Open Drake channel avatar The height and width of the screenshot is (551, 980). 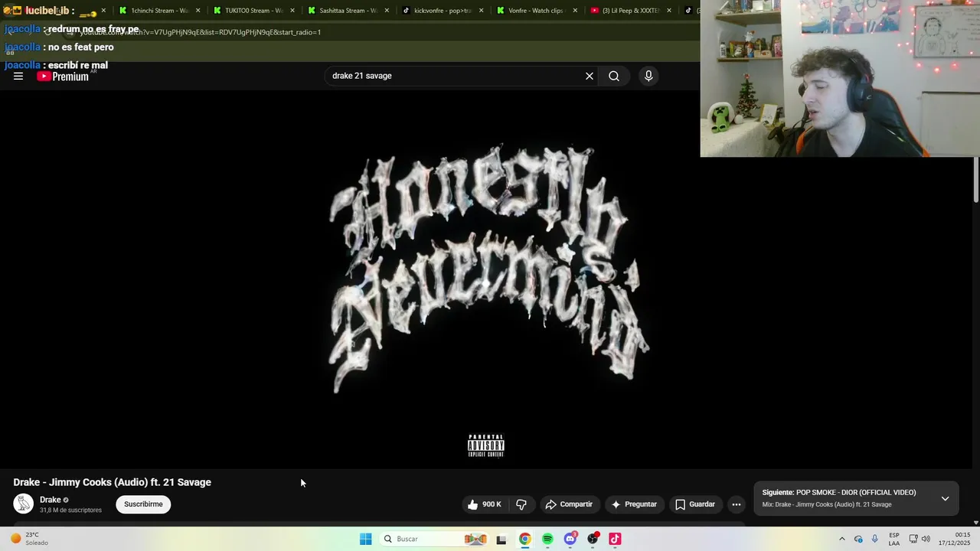tap(24, 504)
